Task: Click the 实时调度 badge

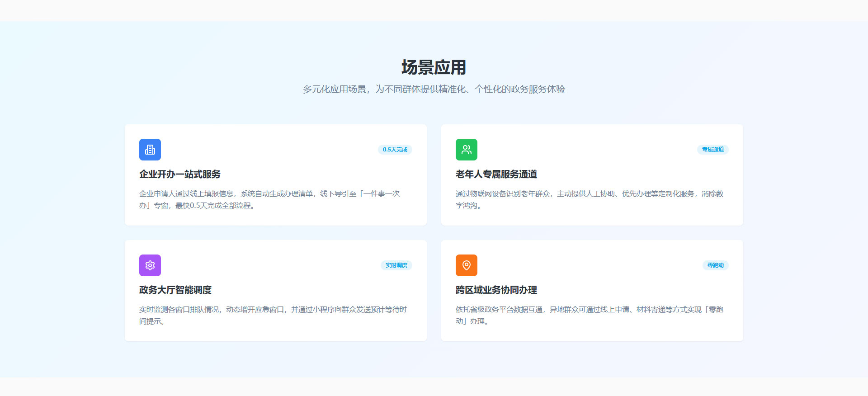Action: (396, 265)
